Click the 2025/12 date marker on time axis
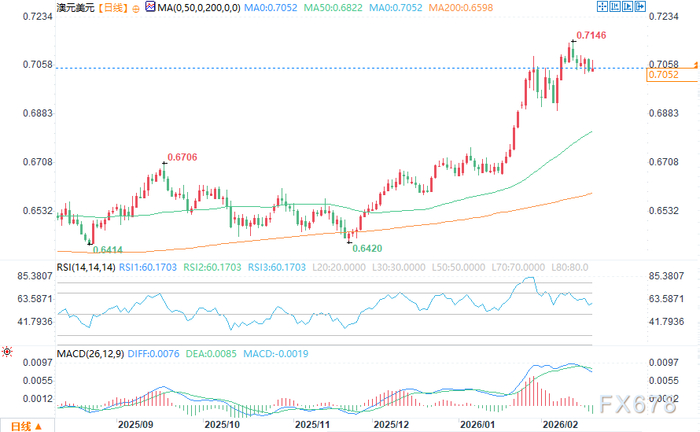 [x=392, y=424]
